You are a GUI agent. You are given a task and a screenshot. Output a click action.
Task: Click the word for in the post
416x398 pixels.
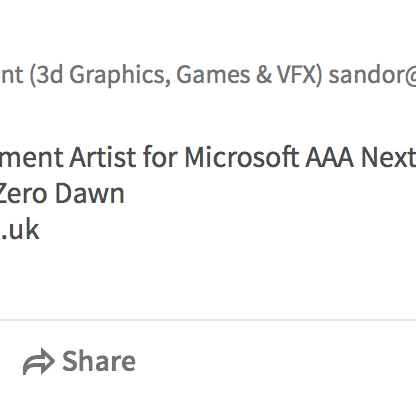pyautogui.click(x=160, y=157)
